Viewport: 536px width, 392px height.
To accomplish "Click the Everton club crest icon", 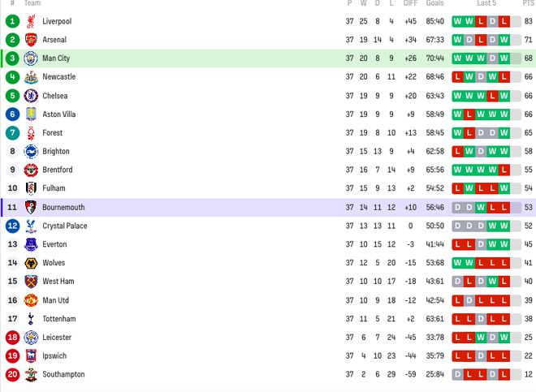I will [x=31, y=244].
